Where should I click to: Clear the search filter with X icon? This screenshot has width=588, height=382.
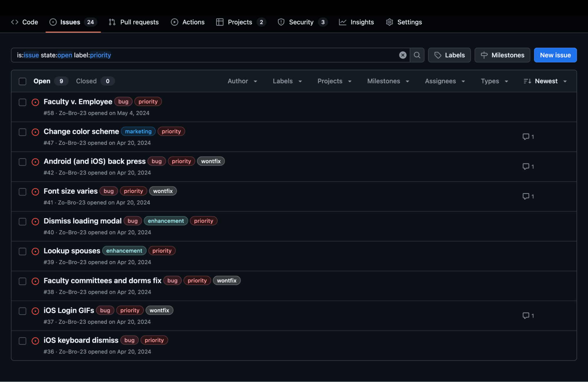click(x=403, y=55)
